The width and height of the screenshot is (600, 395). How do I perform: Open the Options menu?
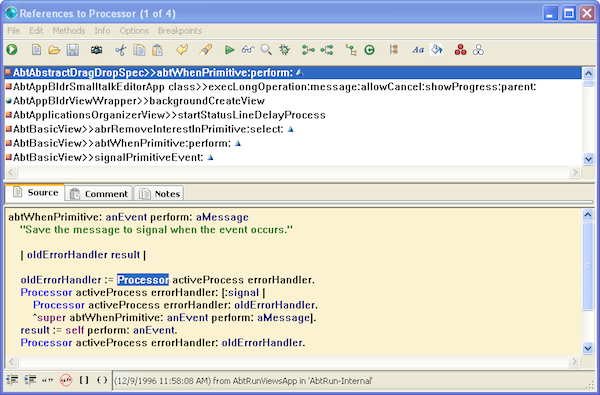134,31
